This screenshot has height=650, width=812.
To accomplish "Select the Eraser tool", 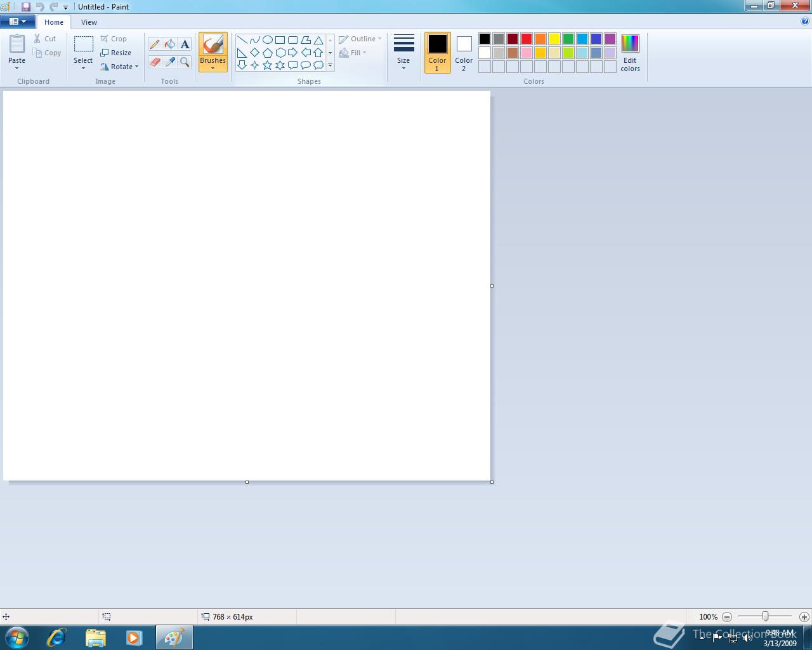I will point(155,62).
